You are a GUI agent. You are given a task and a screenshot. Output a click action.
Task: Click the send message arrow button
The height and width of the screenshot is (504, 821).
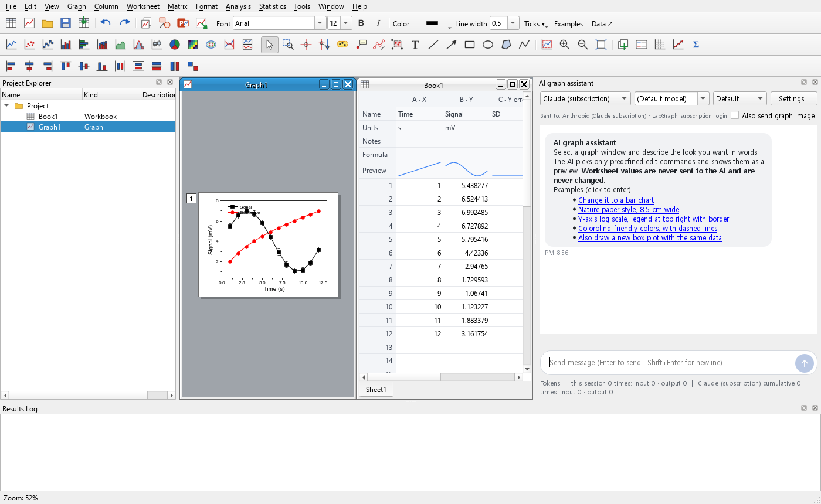point(805,363)
